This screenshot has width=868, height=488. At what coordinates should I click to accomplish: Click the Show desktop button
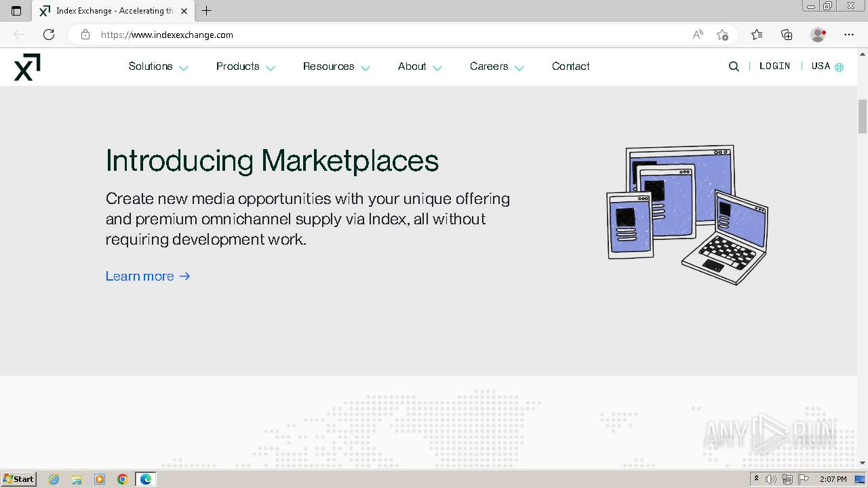tap(861, 479)
